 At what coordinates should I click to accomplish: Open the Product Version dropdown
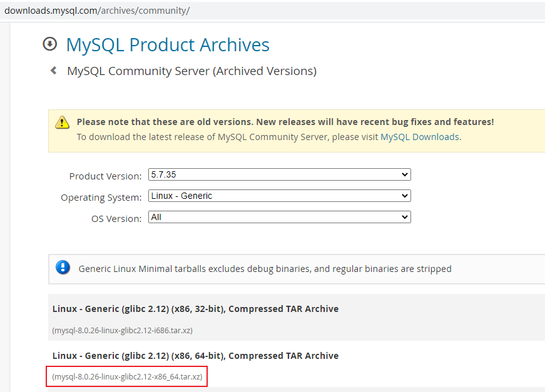[x=279, y=175]
